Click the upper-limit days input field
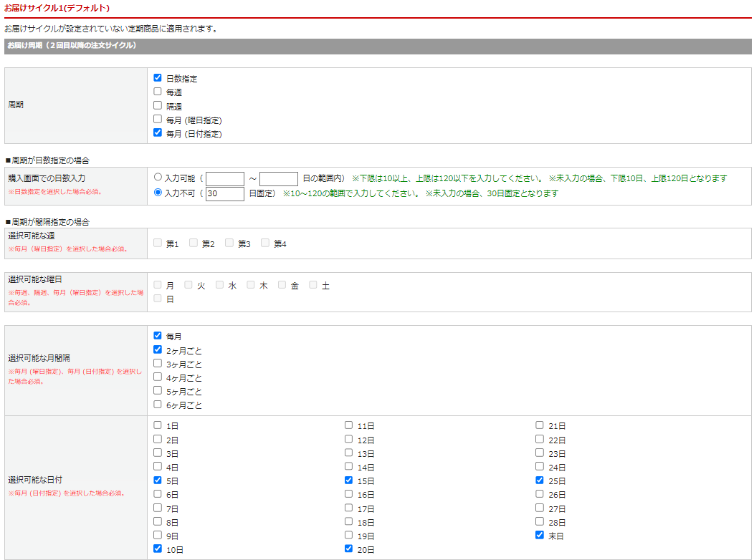This screenshot has height=560, width=754. pyautogui.click(x=279, y=179)
